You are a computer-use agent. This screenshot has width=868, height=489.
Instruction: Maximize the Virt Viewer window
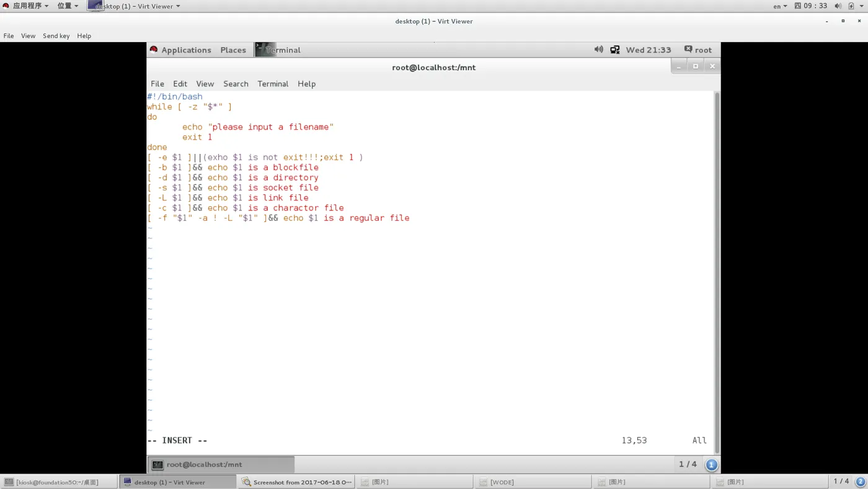point(843,21)
